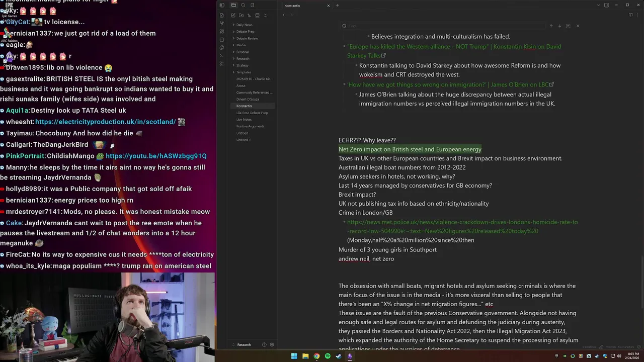Open the canvas ribbon icon
Viewport: 644px width, 362px height.
(x=222, y=32)
